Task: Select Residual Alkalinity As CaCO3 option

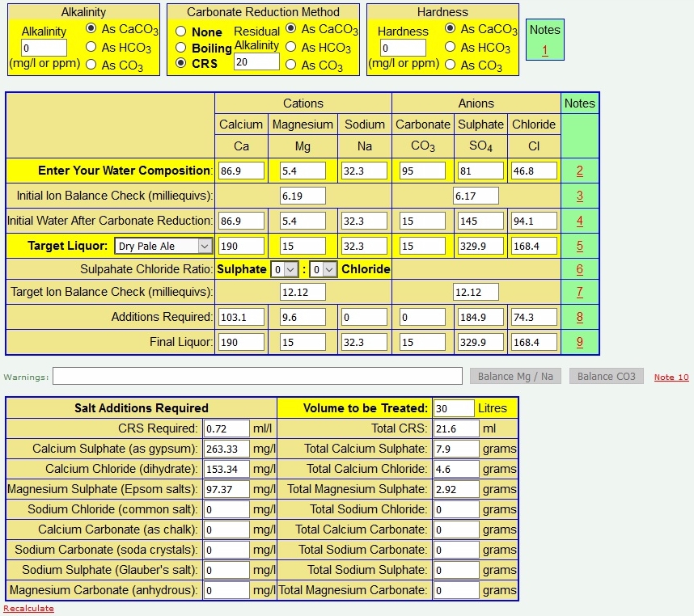Action: 291,28
